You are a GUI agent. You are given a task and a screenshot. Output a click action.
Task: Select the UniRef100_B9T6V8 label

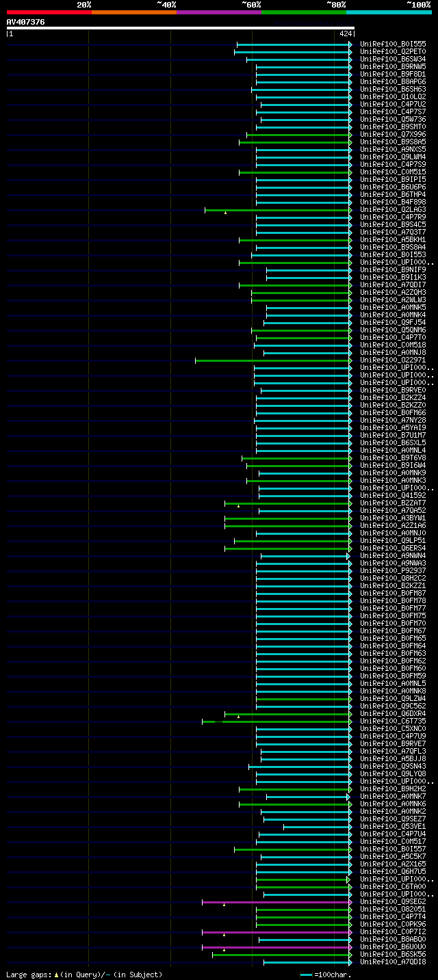tap(393, 458)
